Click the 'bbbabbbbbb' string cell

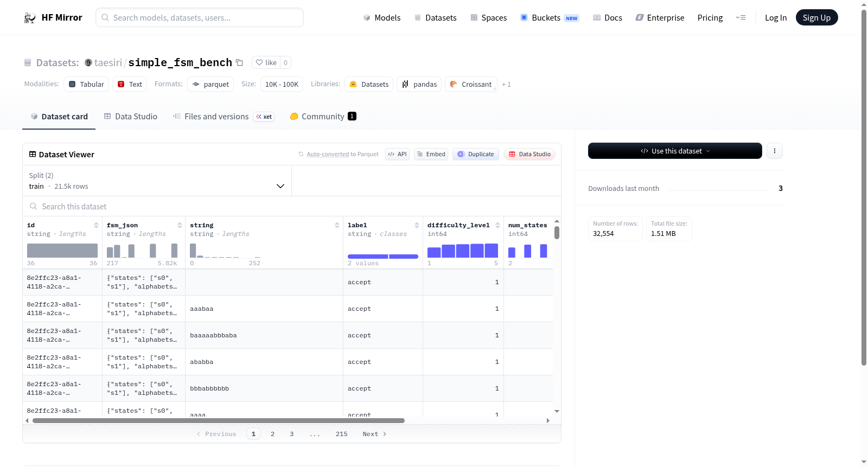coord(264,388)
